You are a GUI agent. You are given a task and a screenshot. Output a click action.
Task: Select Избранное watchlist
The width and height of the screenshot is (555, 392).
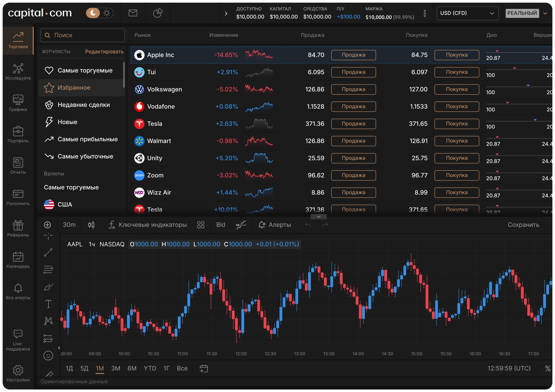(82, 88)
